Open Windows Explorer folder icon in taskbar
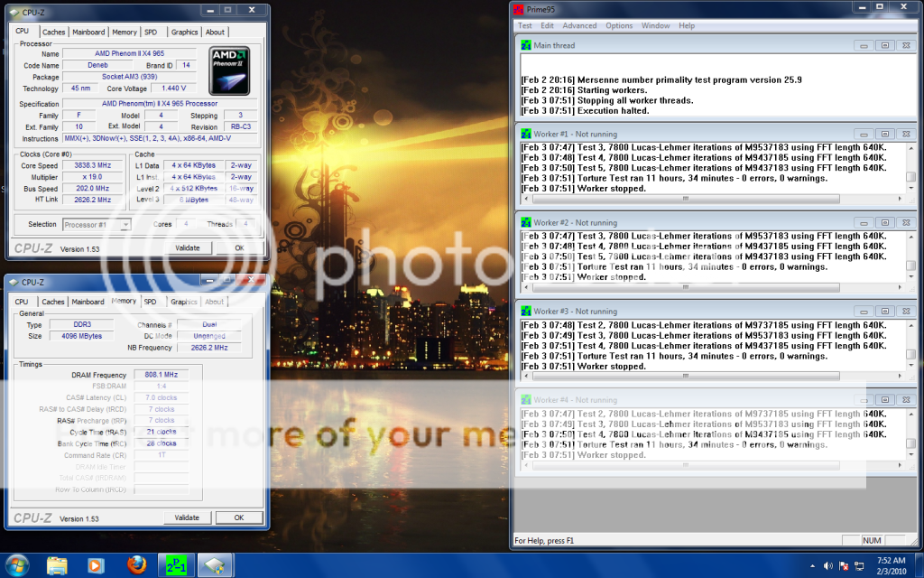 [x=57, y=564]
